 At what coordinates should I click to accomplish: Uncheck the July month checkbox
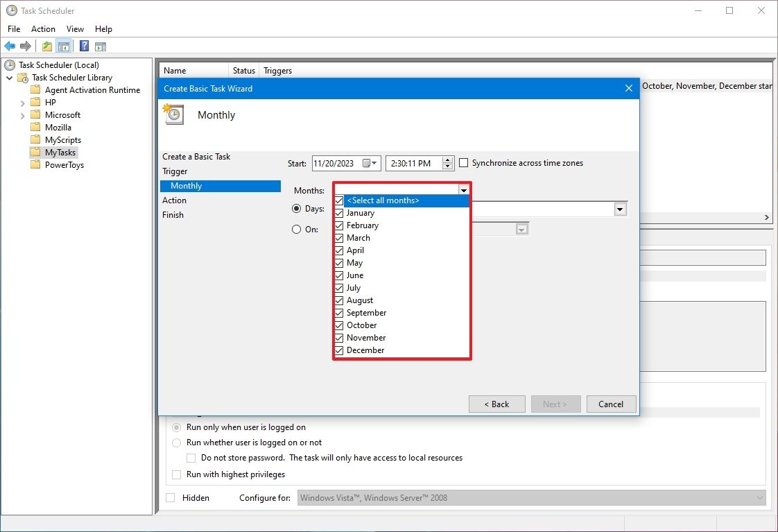coord(338,287)
